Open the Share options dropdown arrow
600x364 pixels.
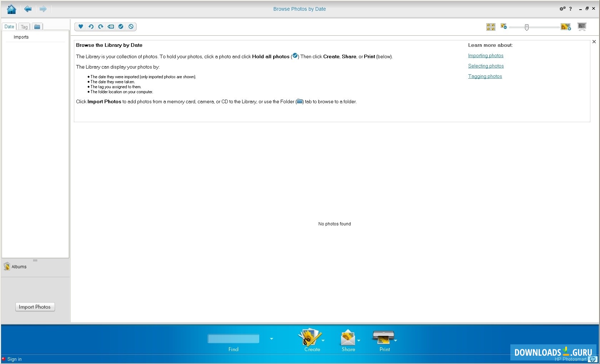tap(359, 341)
